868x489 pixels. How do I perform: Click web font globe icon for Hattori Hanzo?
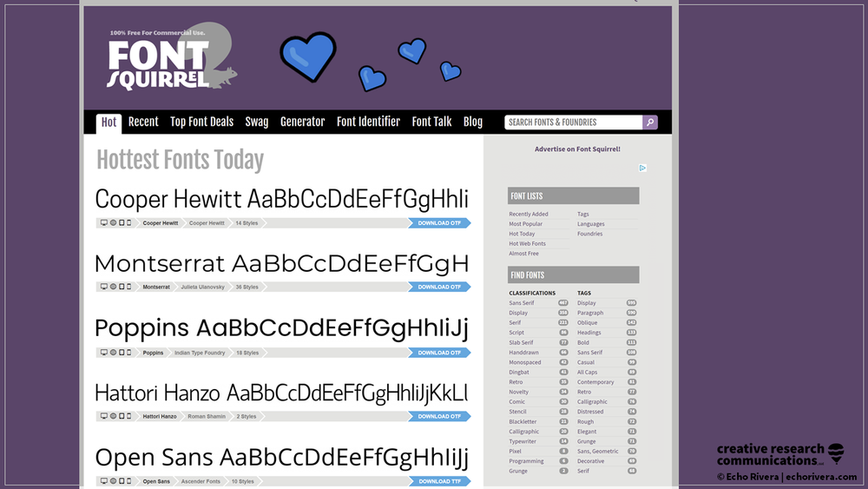[113, 416]
